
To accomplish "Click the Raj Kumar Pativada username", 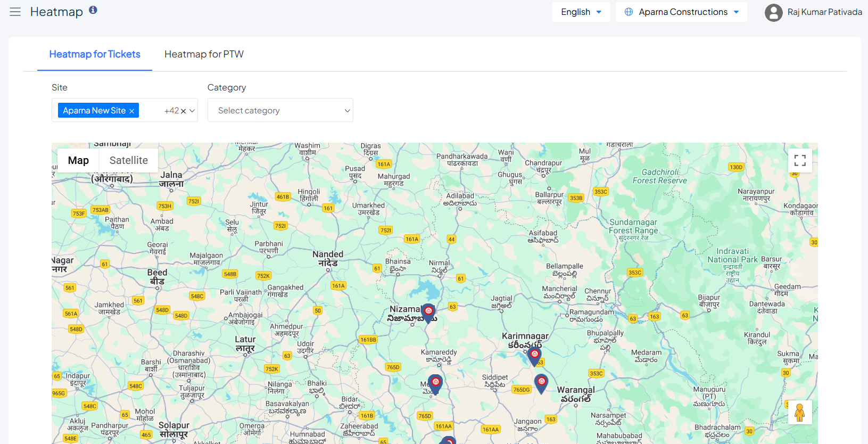I will (824, 12).
